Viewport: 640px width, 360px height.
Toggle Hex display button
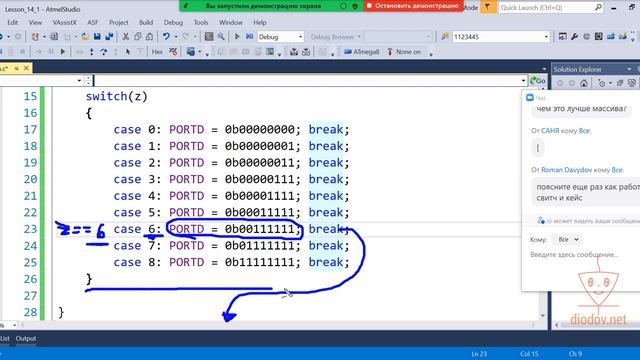[x=157, y=52]
